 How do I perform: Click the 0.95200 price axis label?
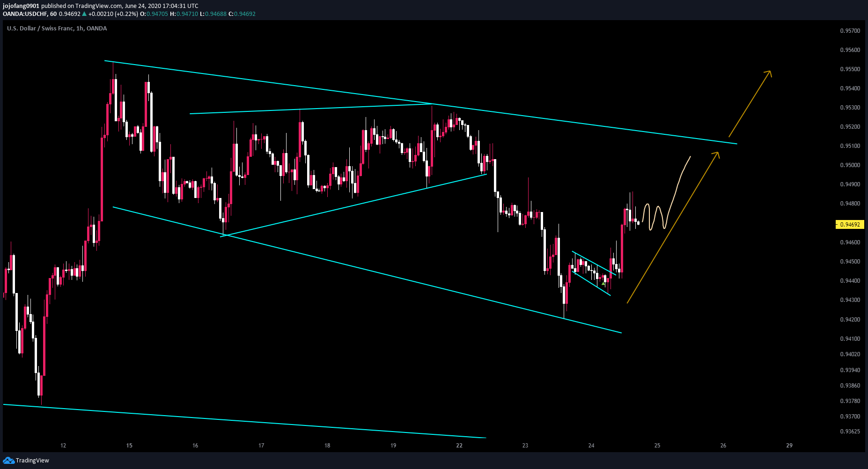(x=850, y=127)
